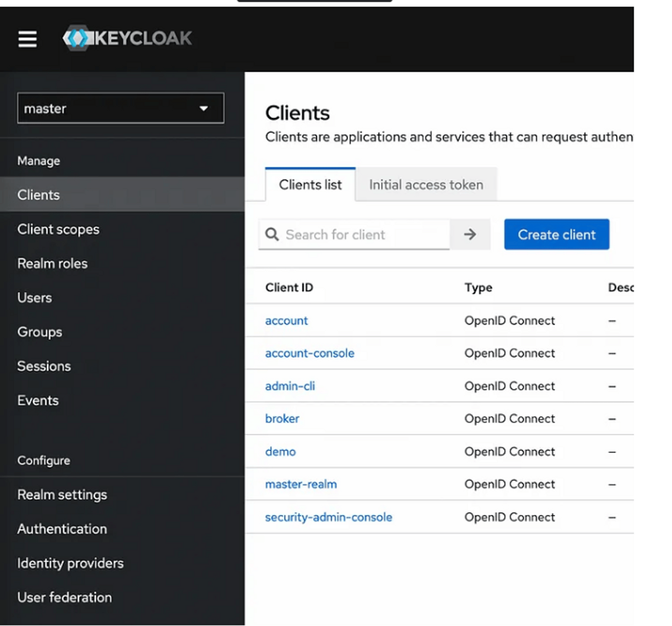The width and height of the screenshot is (672, 626).
Task: Click the search magnifier icon
Action: (x=272, y=235)
